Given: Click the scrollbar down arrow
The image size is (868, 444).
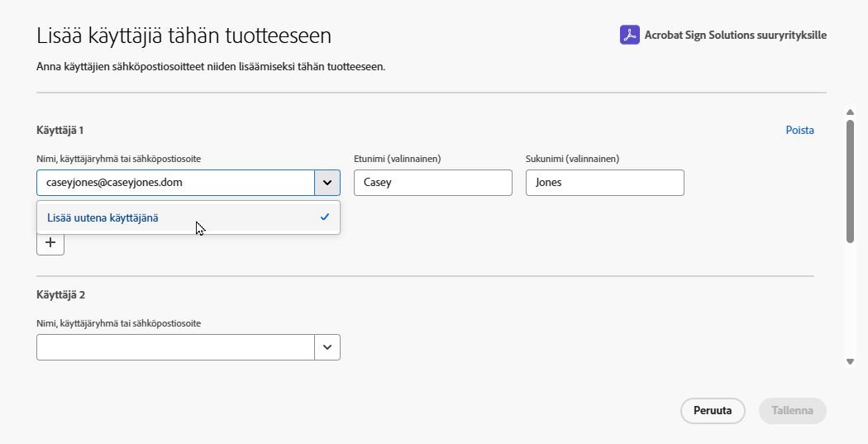Looking at the screenshot, I should [850, 361].
